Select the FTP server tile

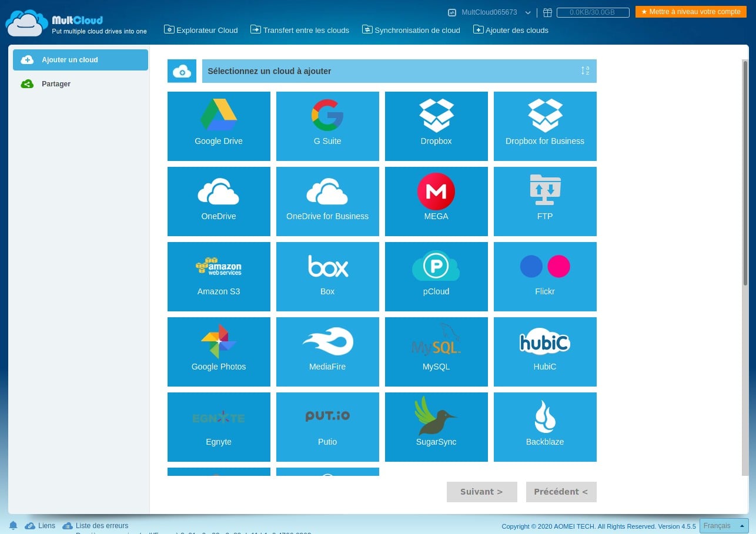[545, 201]
